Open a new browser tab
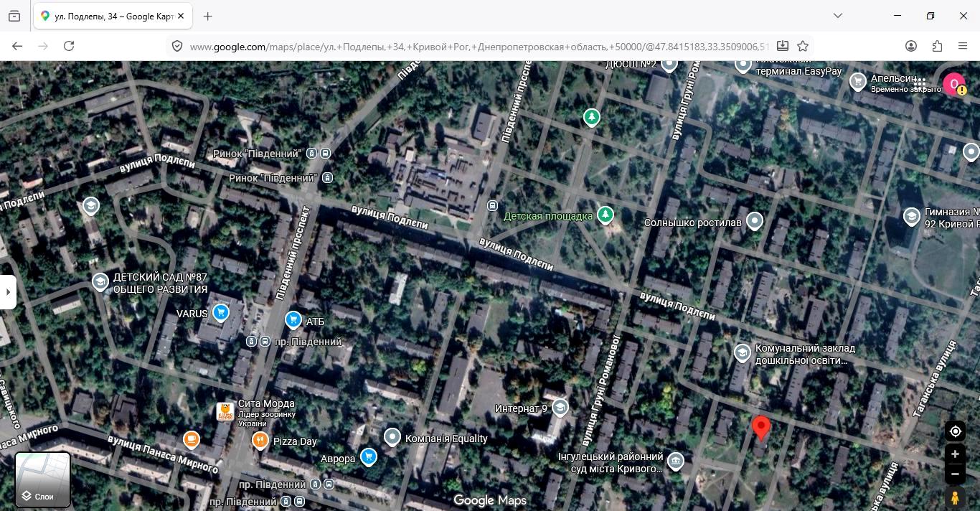This screenshot has width=980, height=511. pyautogui.click(x=207, y=16)
